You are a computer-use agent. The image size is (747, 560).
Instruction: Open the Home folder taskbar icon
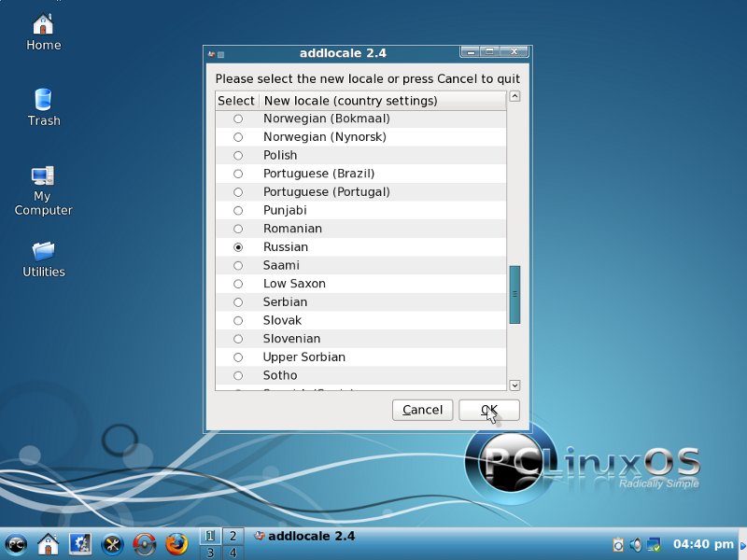[48, 543]
